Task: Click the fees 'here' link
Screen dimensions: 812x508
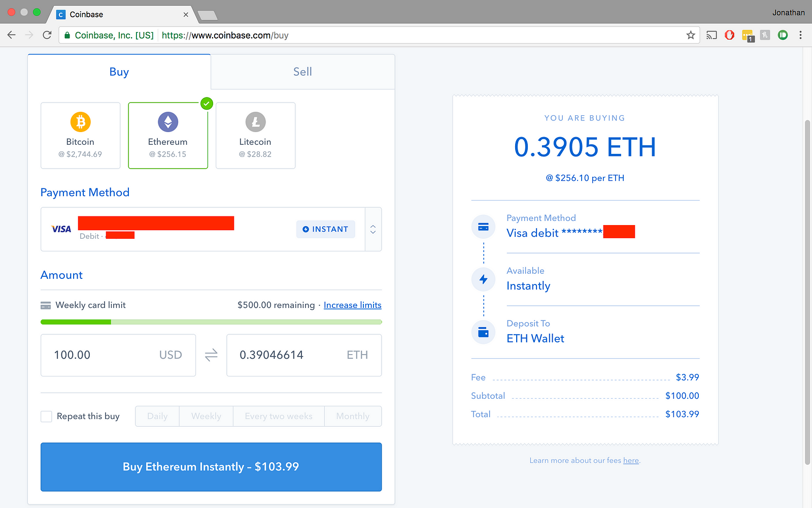Action: click(631, 460)
